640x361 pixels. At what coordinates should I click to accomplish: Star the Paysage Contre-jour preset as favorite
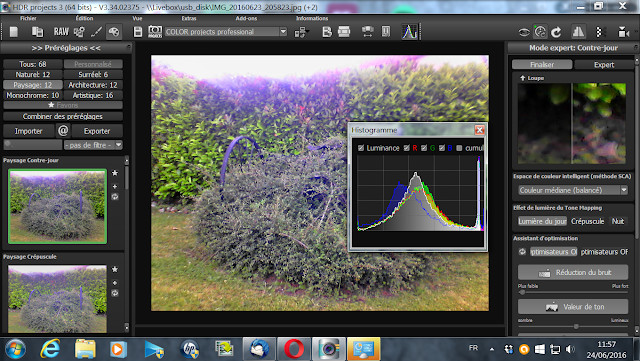(x=115, y=173)
